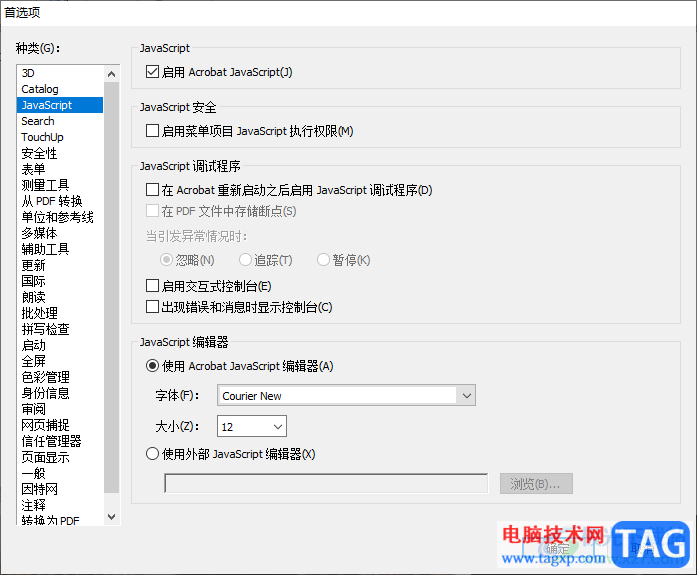The width and height of the screenshot is (697, 575).
Task: Select Search in the category list
Action: pyautogui.click(x=60, y=121)
